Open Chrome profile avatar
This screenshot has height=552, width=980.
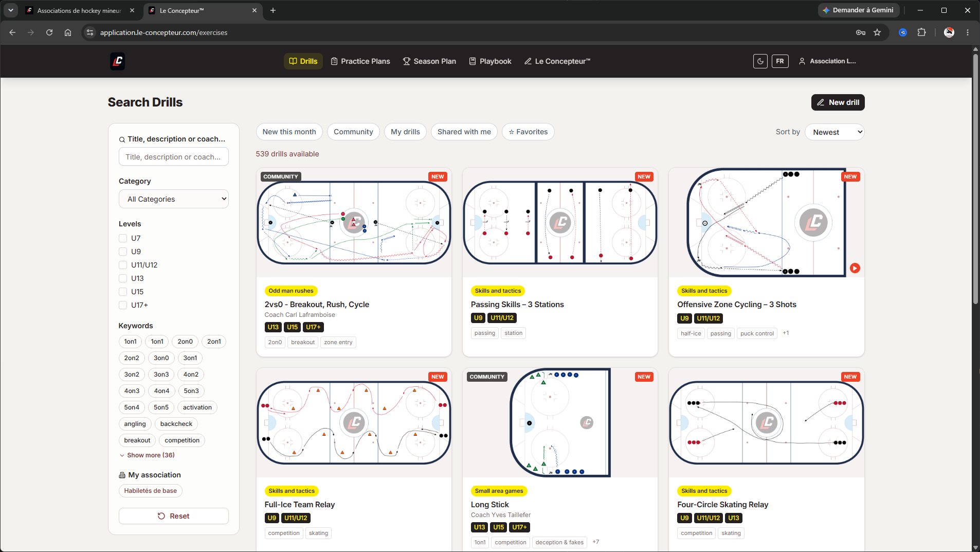949,32
